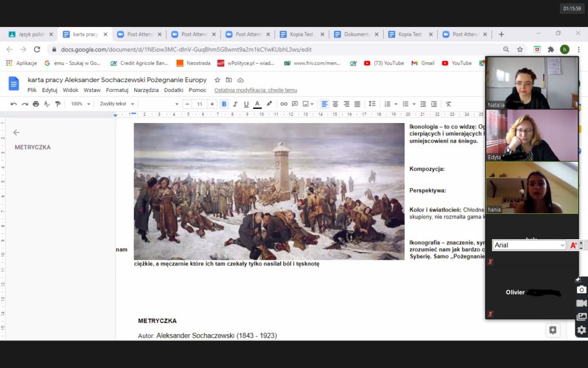Star the document next to its title
This screenshot has height=368, width=588.
[218, 80]
